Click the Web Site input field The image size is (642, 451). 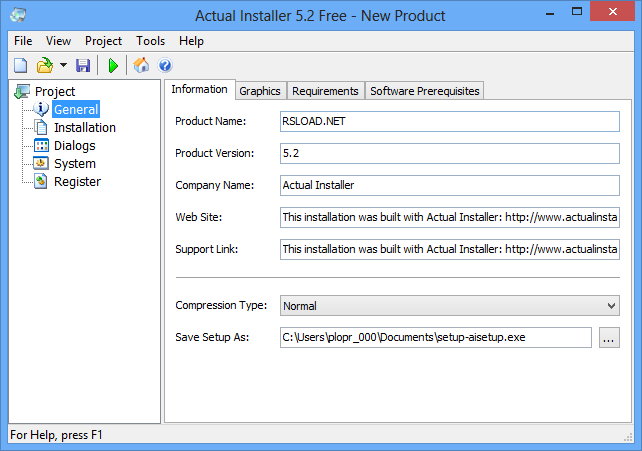tap(450, 217)
